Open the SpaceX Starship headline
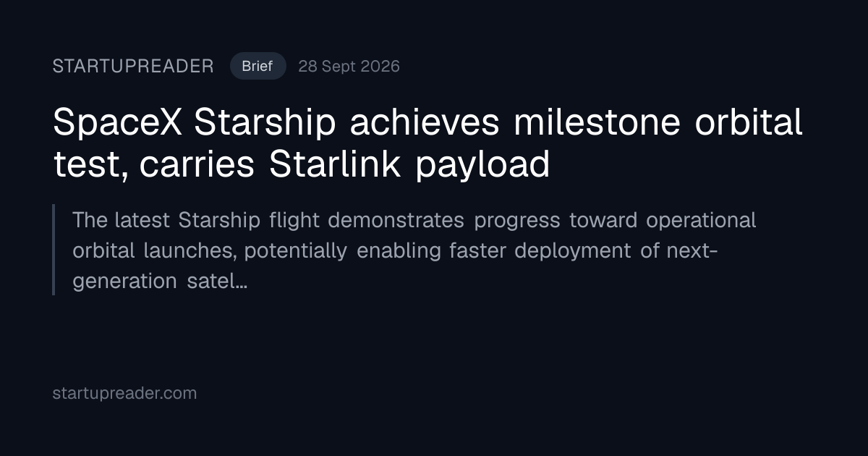Image resolution: width=868 pixels, height=456 pixels. point(427,144)
